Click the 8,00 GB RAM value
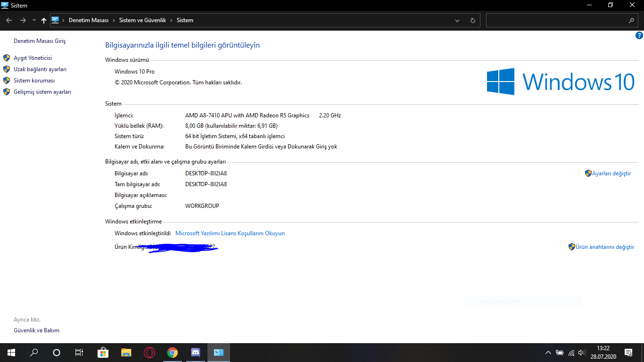The height and width of the screenshot is (362, 644). [x=231, y=126]
